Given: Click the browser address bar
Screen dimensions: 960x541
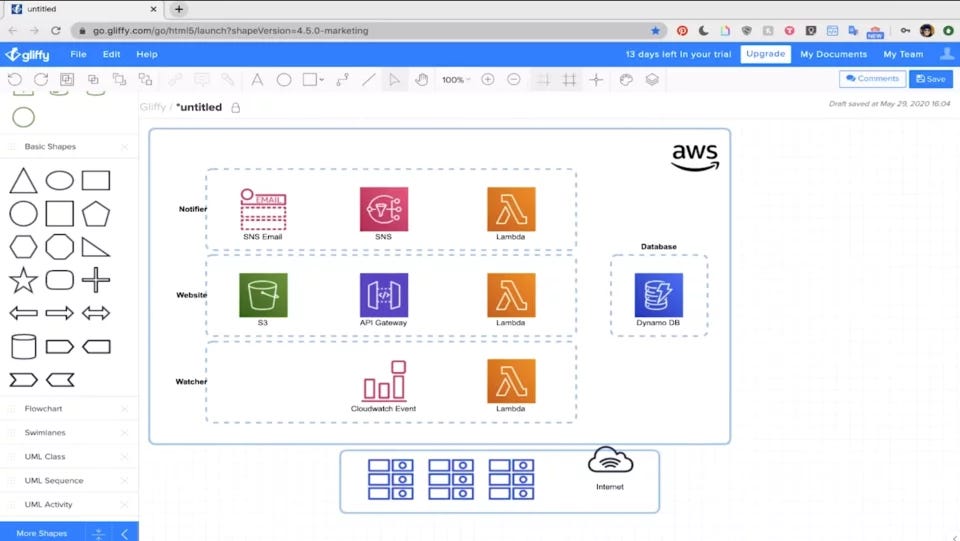Looking at the screenshot, I should pyautogui.click(x=367, y=31).
